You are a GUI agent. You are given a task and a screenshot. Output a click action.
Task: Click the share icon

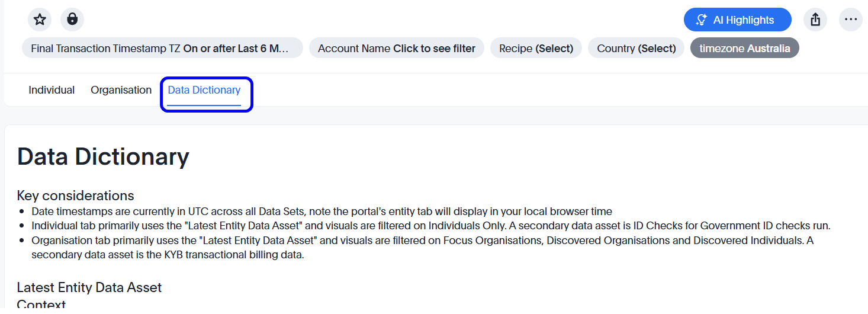pos(815,20)
